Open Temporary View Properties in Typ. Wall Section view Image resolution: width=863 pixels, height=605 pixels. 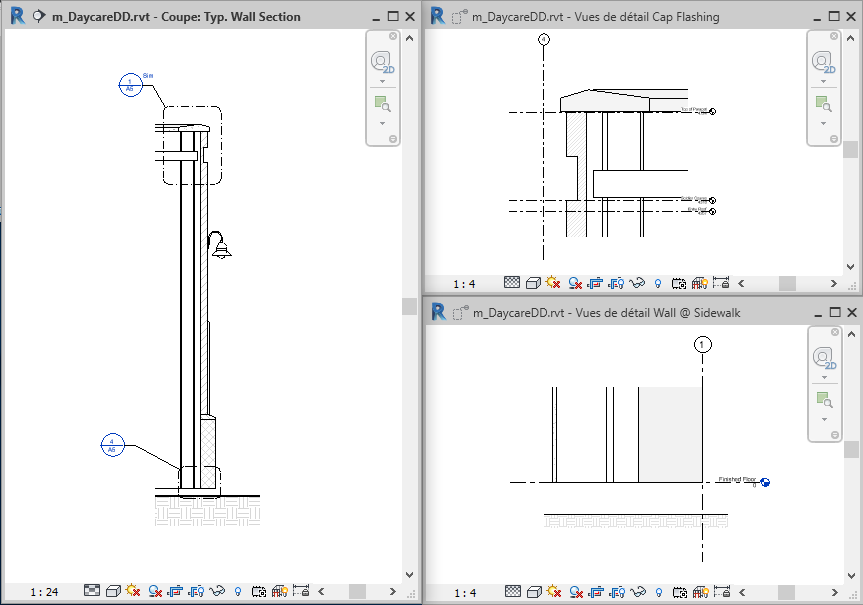(x=259, y=592)
